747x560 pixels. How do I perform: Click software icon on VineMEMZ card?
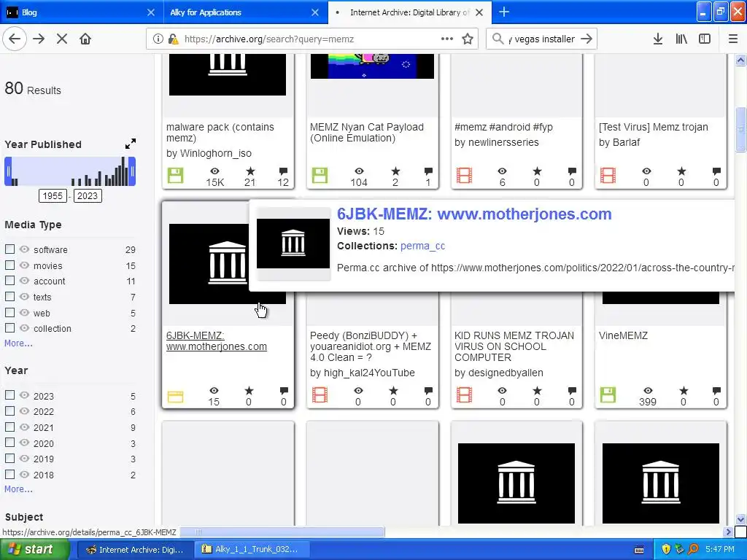[x=608, y=394]
